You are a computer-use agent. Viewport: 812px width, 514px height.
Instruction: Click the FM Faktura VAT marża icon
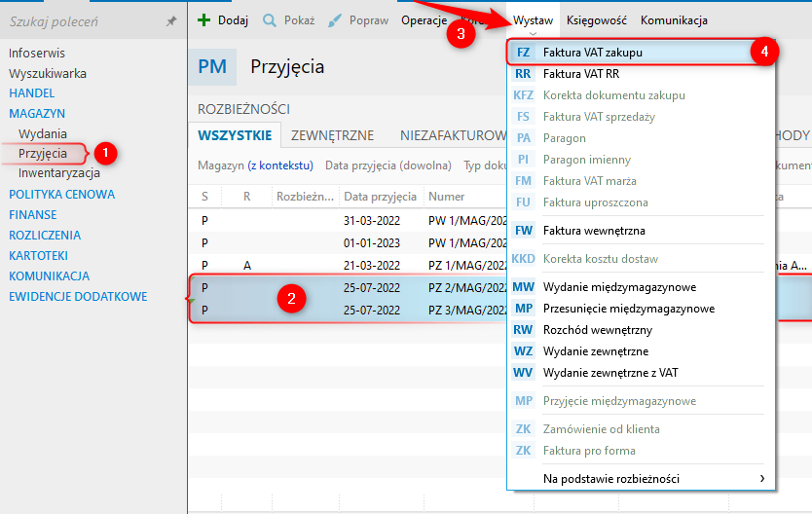pyautogui.click(x=523, y=181)
